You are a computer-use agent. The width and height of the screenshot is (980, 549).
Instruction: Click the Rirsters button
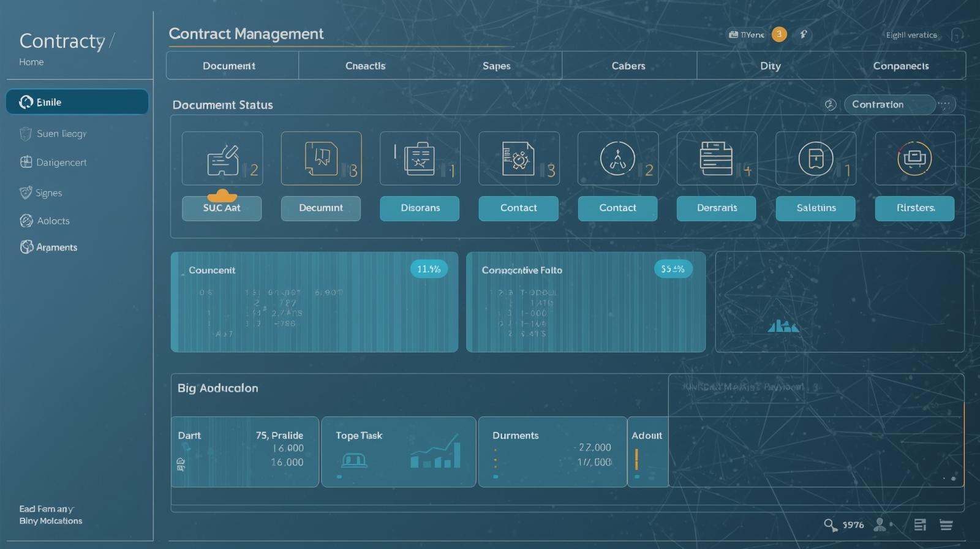[x=914, y=208]
